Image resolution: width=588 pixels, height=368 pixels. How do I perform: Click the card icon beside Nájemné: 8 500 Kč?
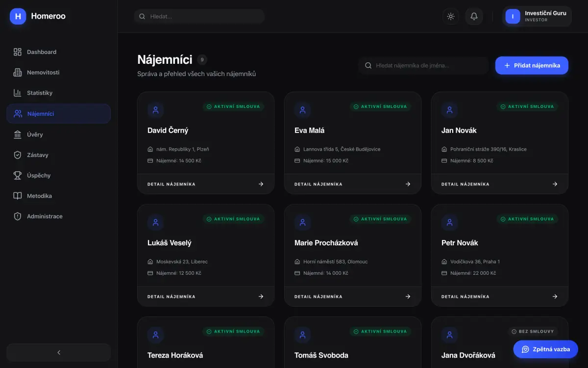[x=444, y=161]
